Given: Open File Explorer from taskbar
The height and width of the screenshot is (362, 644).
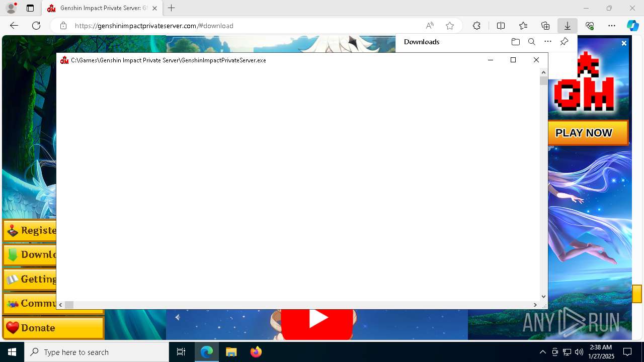Looking at the screenshot, I should (231, 352).
